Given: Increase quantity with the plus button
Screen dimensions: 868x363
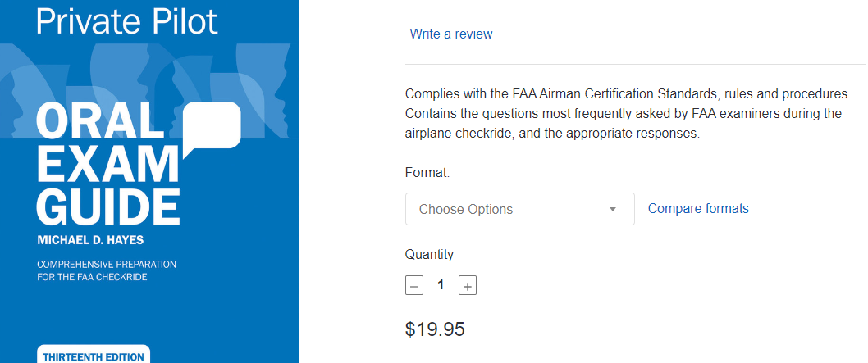Looking at the screenshot, I should (x=468, y=286).
